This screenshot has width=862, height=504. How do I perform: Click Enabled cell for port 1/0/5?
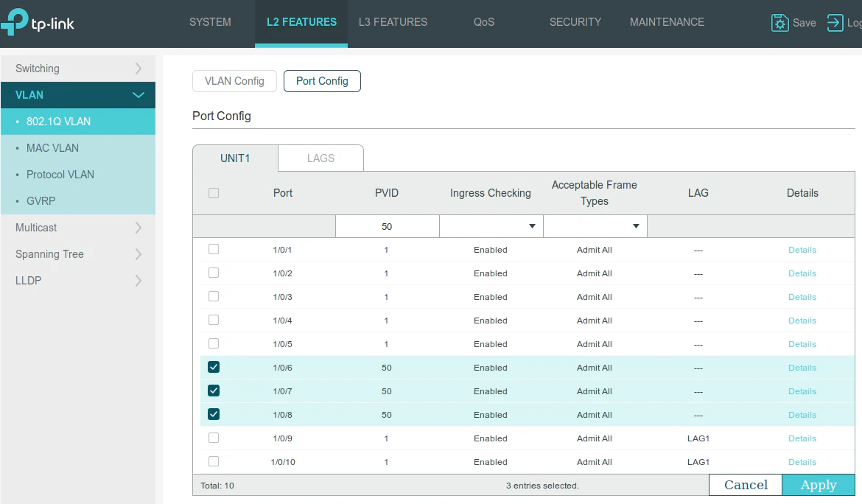tap(491, 344)
